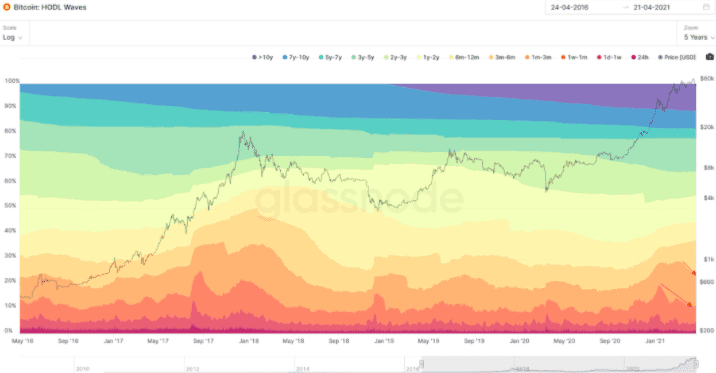This screenshot has height=373, width=716.
Task: Click 2012 in the bottom navigator timeline
Action: [x=192, y=369]
